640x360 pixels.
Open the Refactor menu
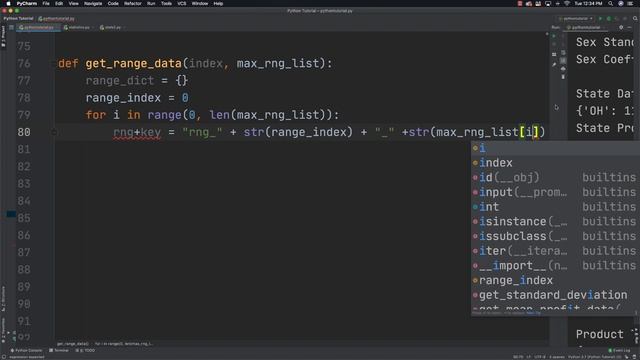tap(133, 3)
